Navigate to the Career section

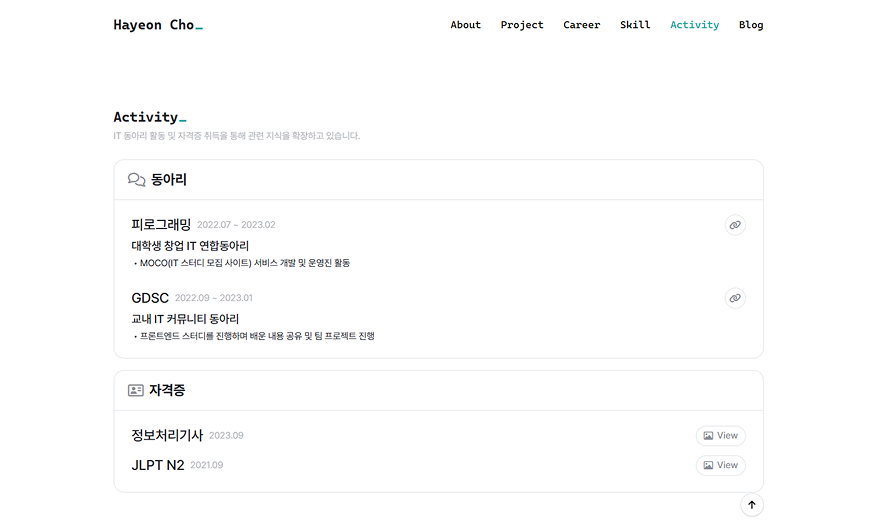click(582, 25)
